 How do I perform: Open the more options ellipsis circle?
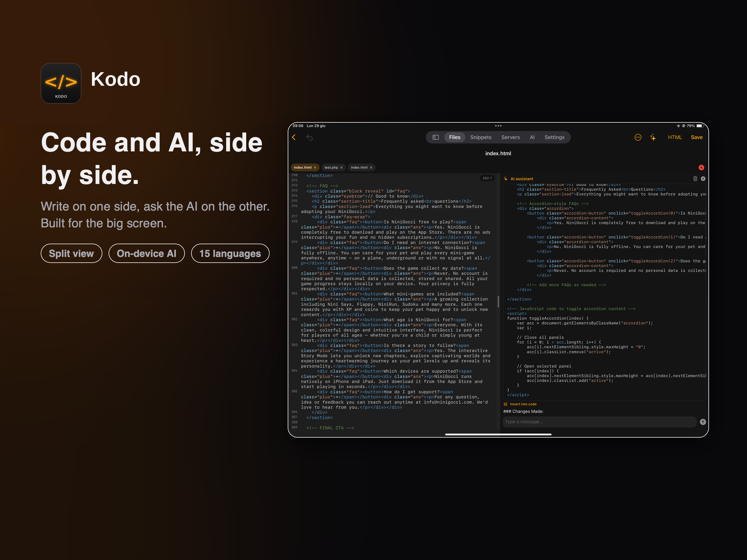[638, 137]
